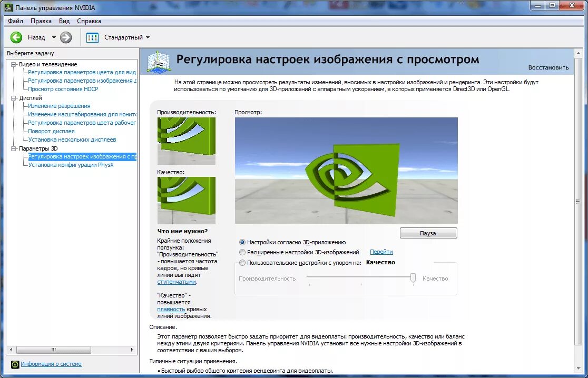
Task: Select Настройки согласно 3D-приложению radio button
Action: tap(242, 242)
